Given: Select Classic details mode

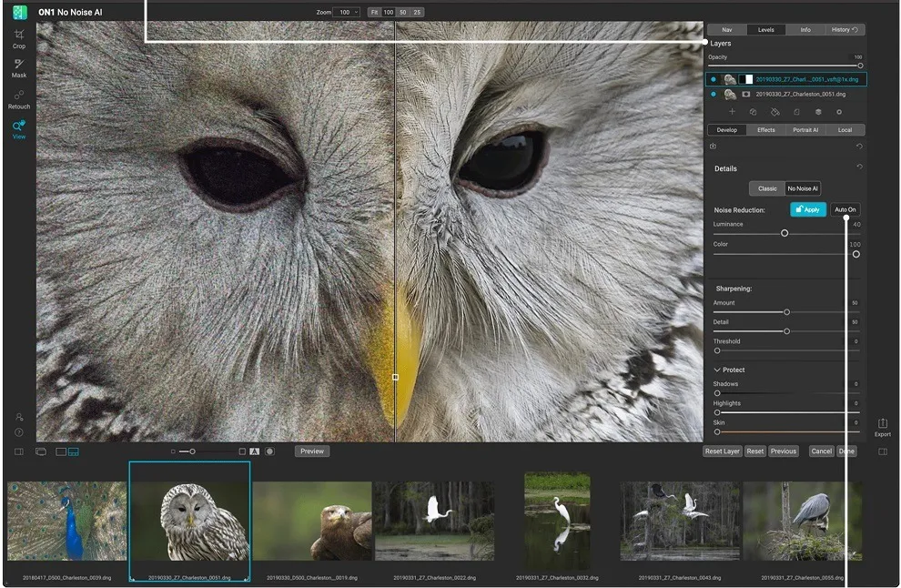Looking at the screenshot, I should pos(767,188).
